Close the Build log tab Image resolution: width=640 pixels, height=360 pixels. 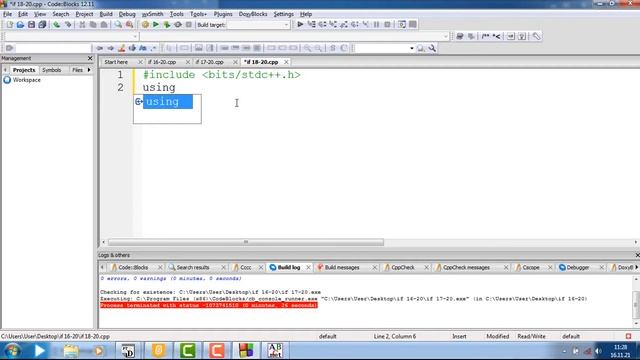click(308, 267)
